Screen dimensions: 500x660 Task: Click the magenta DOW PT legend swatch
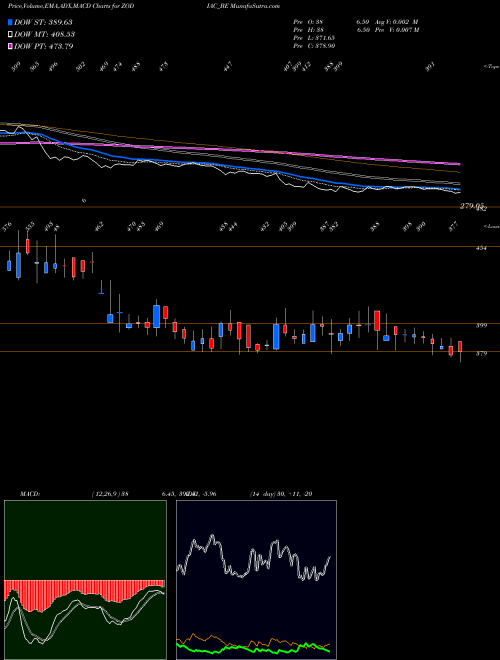point(10,46)
